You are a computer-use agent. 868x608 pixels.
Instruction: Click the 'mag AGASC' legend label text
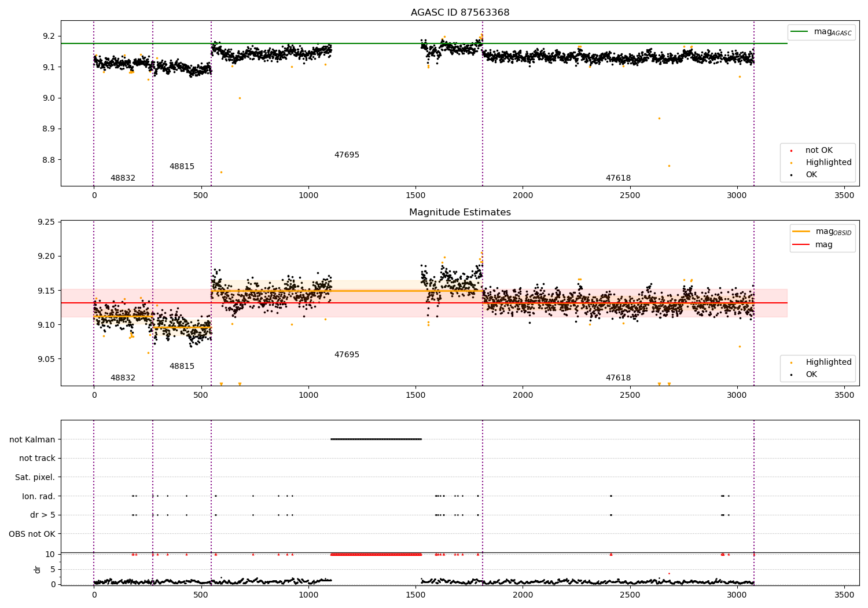[833, 32]
